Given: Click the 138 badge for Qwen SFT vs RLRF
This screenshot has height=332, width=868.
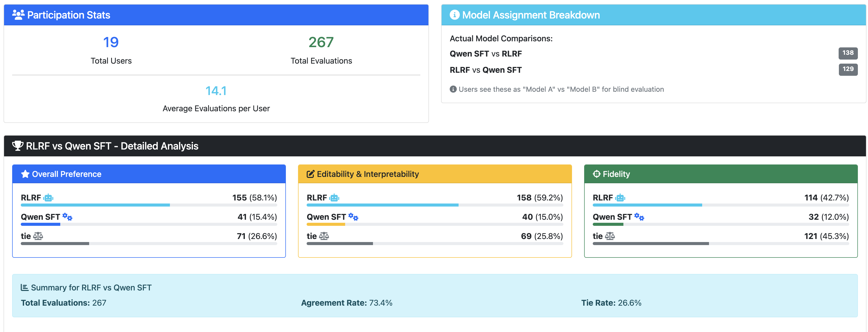Looking at the screenshot, I should pos(847,53).
